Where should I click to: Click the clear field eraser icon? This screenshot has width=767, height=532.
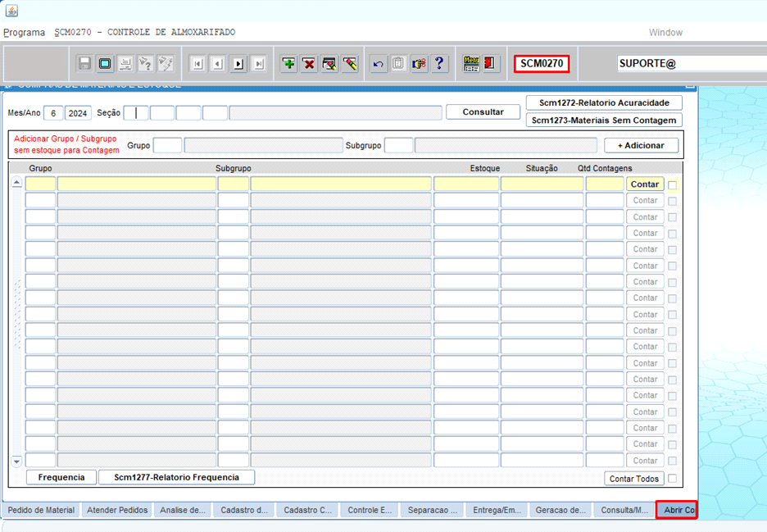(350, 64)
